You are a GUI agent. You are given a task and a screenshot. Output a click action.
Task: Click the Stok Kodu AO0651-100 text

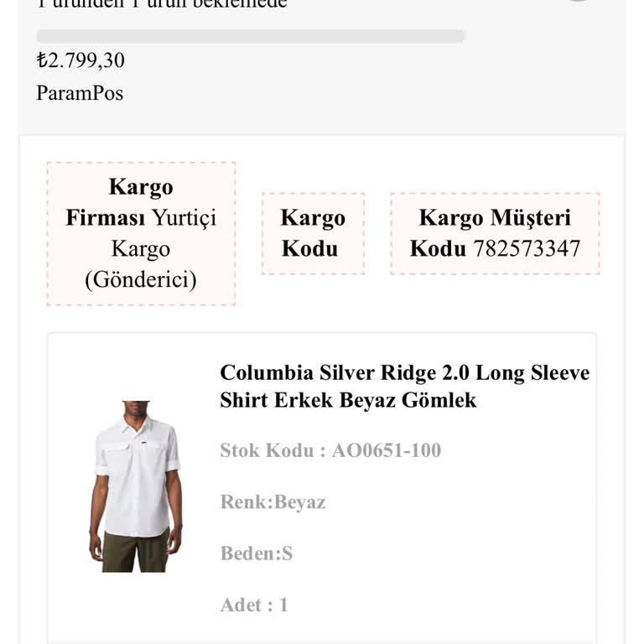[330, 450]
